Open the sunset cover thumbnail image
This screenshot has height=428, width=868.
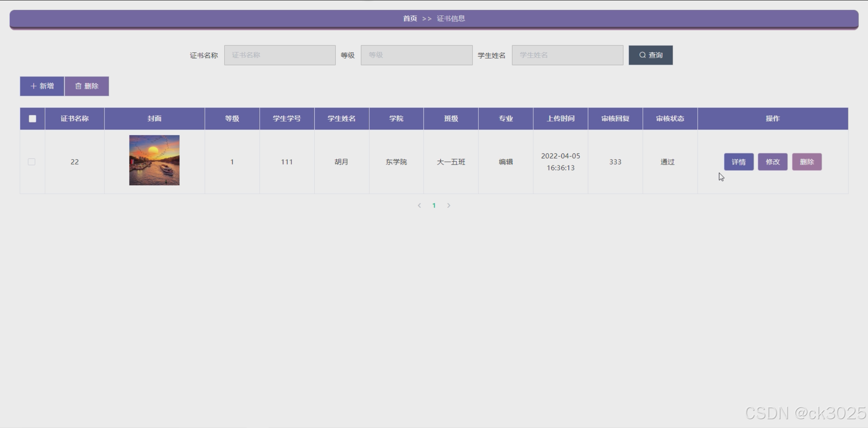click(154, 160)
